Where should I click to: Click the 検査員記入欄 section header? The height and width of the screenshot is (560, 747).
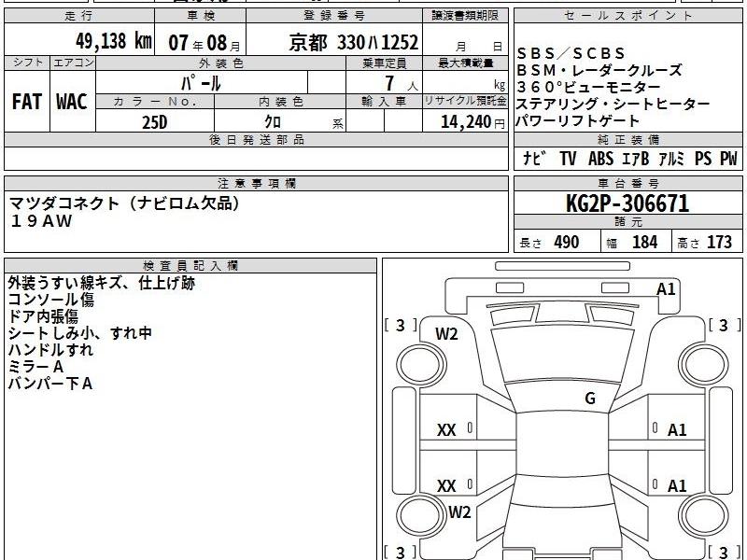click(x=190, y=266)
